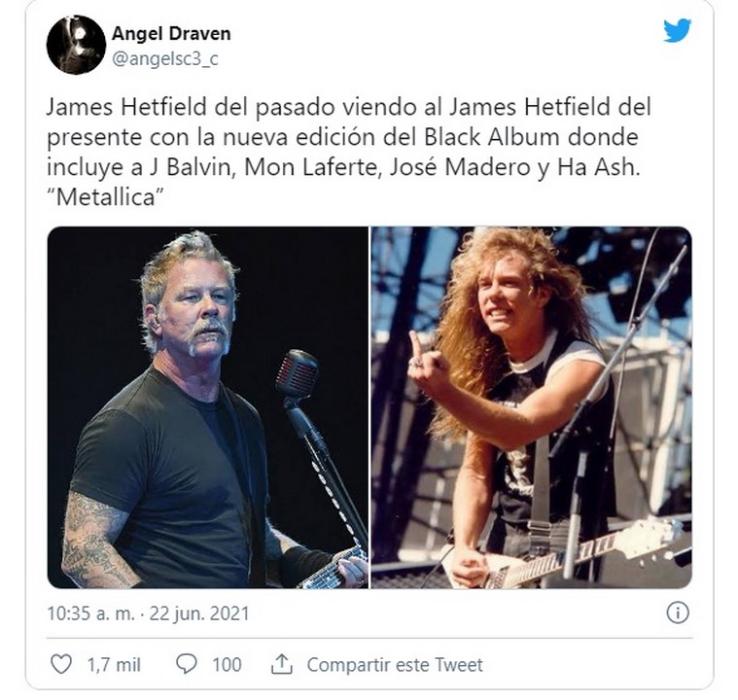Click the share upload arrow icon
This screenshot has width=738, height=700.
click(282, 664)
